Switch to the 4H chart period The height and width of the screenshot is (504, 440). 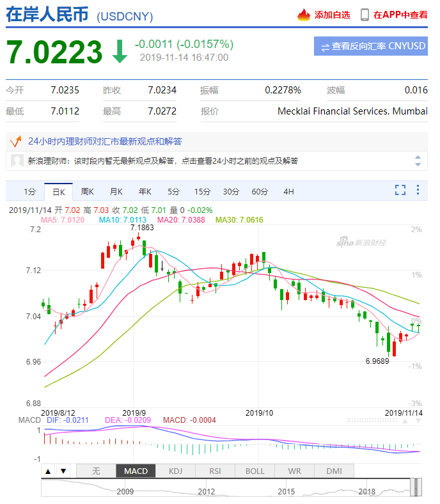coord(289,191)
